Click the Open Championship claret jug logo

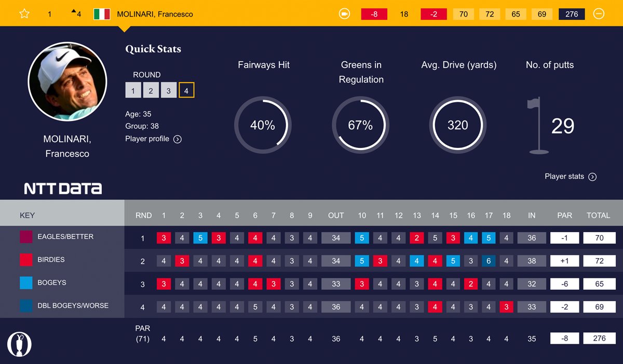pyautogui.click(x=20, y=344)
